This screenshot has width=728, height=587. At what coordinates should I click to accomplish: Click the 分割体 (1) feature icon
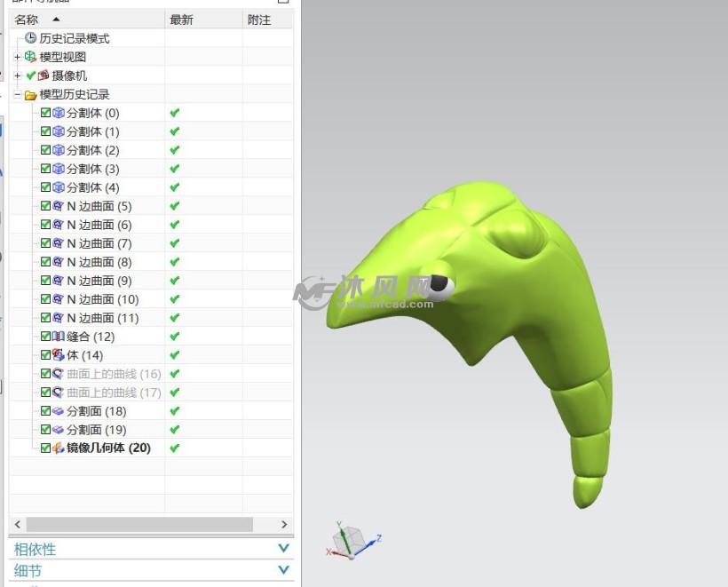[59, 131]
